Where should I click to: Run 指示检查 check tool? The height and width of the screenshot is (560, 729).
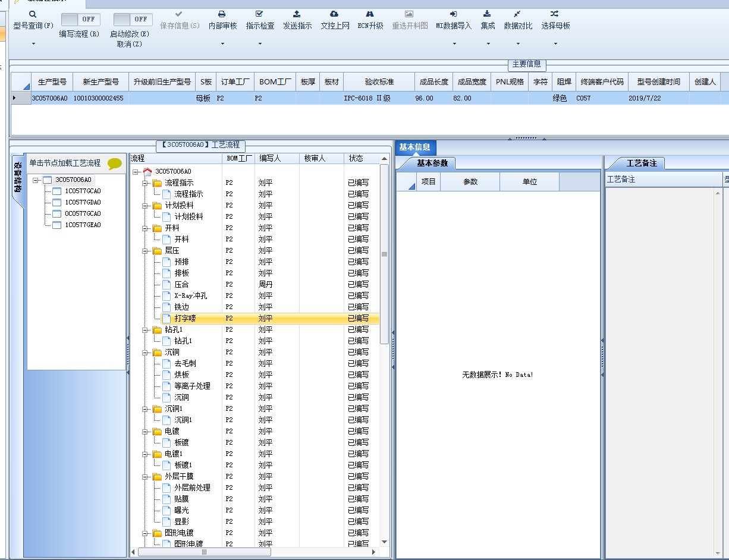(x=260, y=14)
